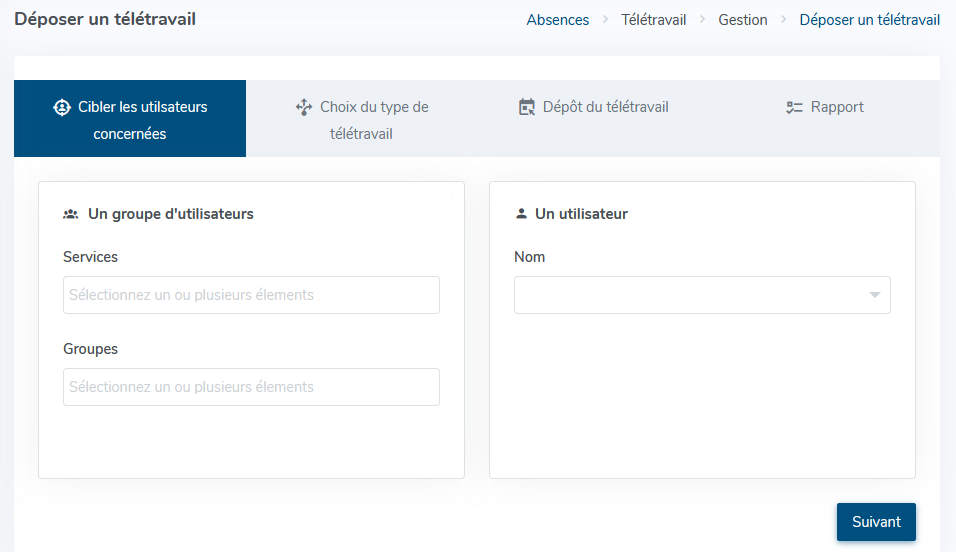
Task: Click the people icon beside Un groupe d'utilisateurs
Action: tap(71, 214)
